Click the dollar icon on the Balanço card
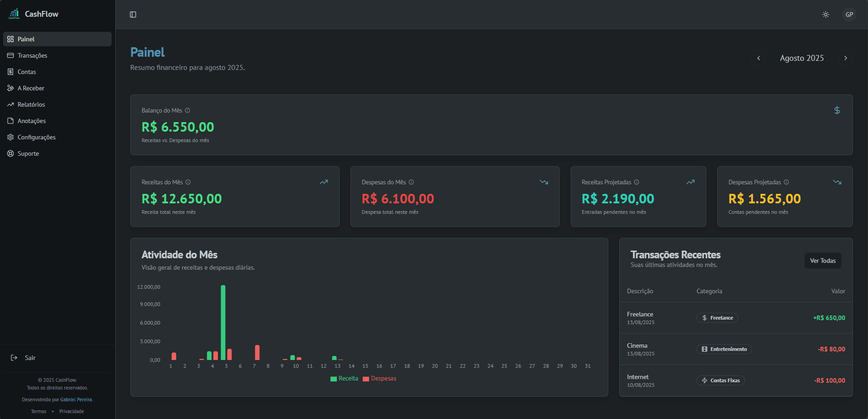 pos(837,110)
